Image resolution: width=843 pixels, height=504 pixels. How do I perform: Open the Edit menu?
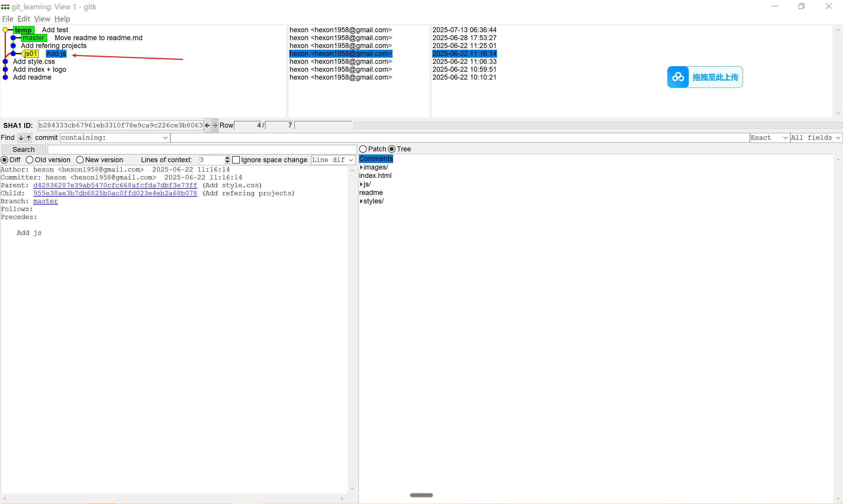click(23, 19)
